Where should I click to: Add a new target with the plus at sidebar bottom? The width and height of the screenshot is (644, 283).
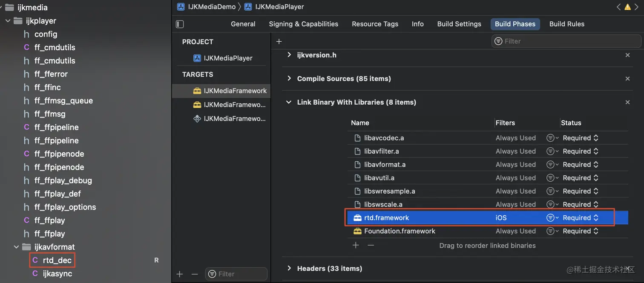(180, 274)
